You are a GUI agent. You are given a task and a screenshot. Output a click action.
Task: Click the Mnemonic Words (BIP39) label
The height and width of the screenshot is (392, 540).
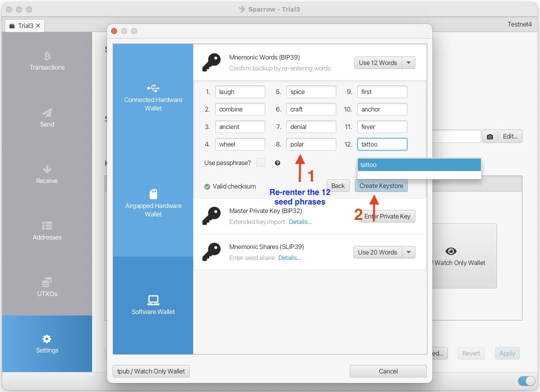[264, 57]
